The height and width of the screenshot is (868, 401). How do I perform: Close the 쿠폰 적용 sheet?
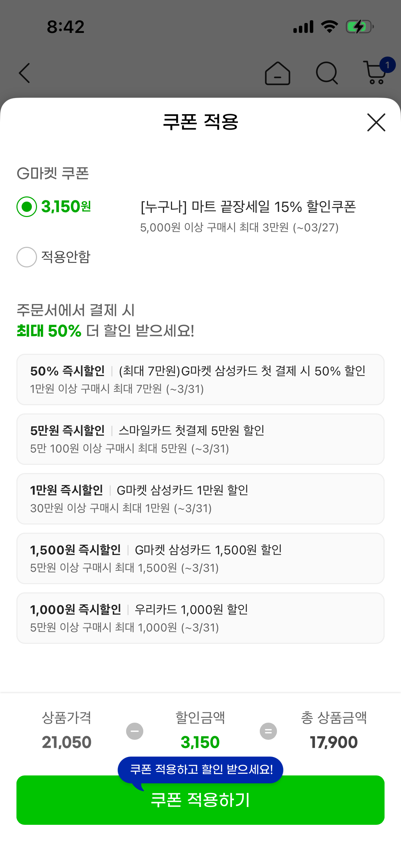[376, 122]
